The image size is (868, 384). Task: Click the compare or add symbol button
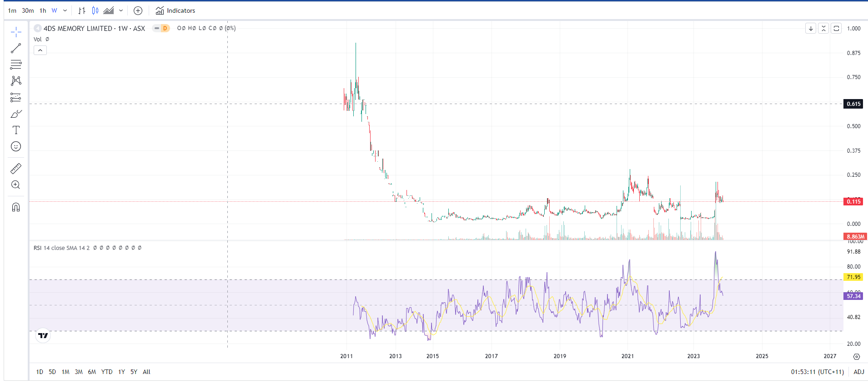[138, 10]
